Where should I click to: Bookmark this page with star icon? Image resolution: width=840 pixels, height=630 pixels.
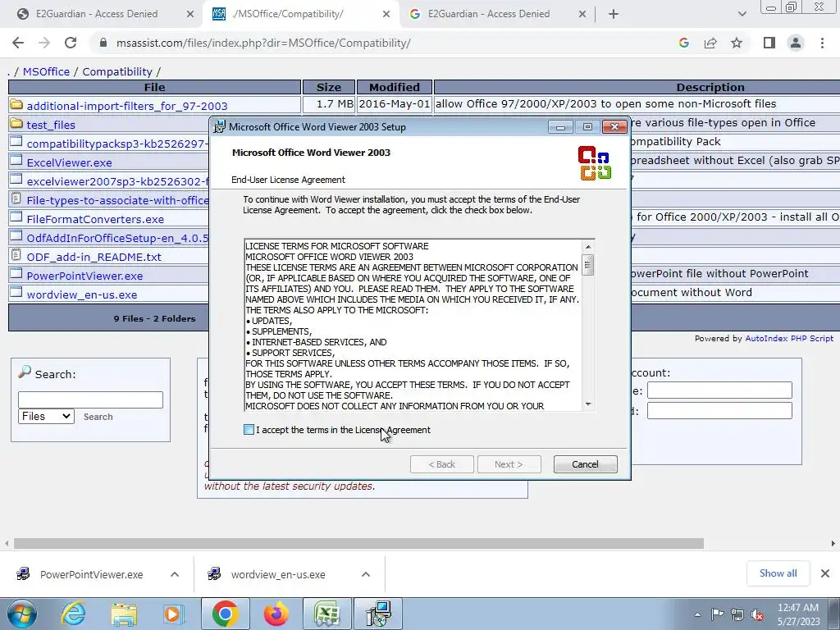pyautogui.click(x=737, y=43)
